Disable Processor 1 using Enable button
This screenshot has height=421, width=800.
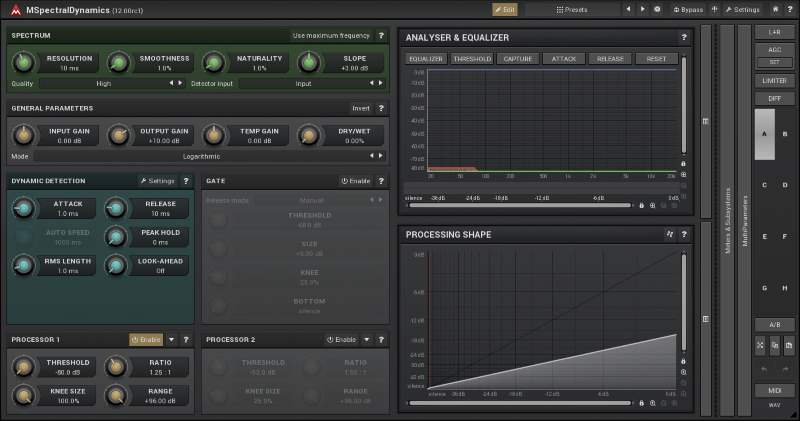146,339
